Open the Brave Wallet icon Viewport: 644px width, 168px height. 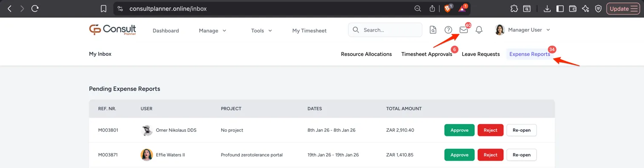pos(573,9)
